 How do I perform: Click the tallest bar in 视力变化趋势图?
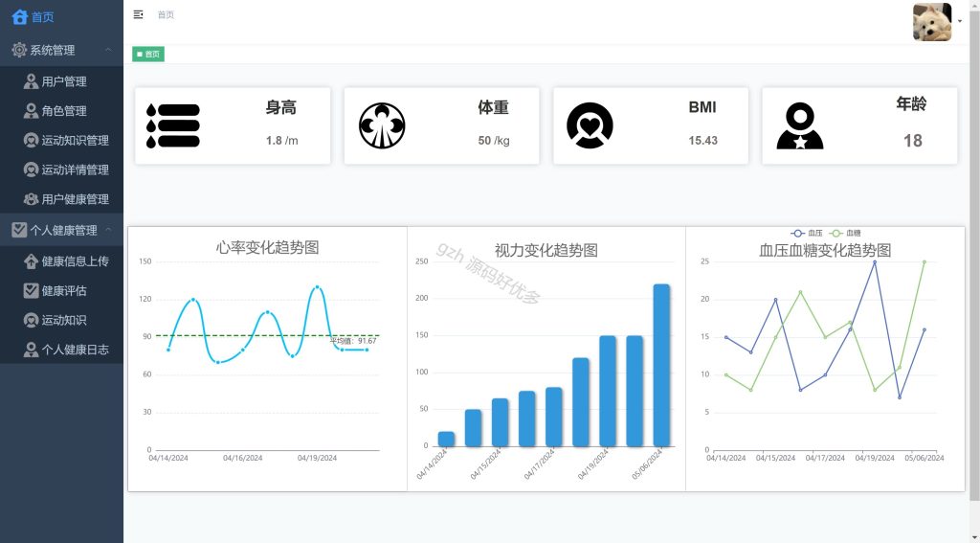[661, 365]
